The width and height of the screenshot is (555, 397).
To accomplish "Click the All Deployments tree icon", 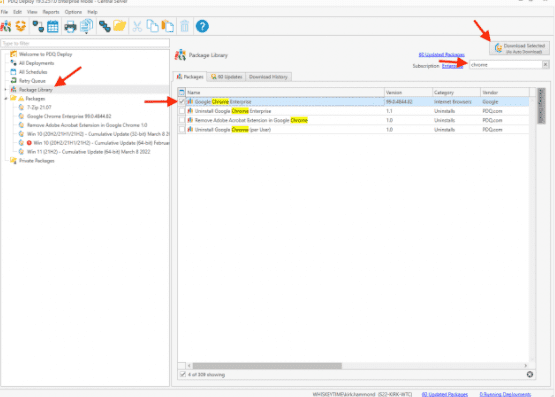I will (13, 63).
